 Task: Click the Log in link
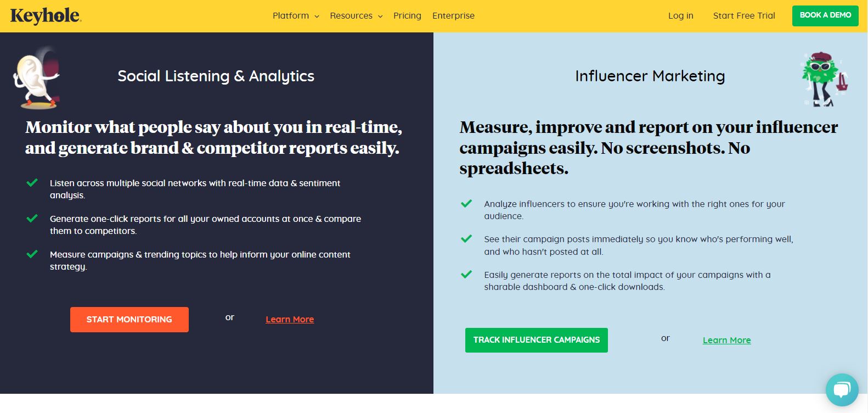coord(680,16)
